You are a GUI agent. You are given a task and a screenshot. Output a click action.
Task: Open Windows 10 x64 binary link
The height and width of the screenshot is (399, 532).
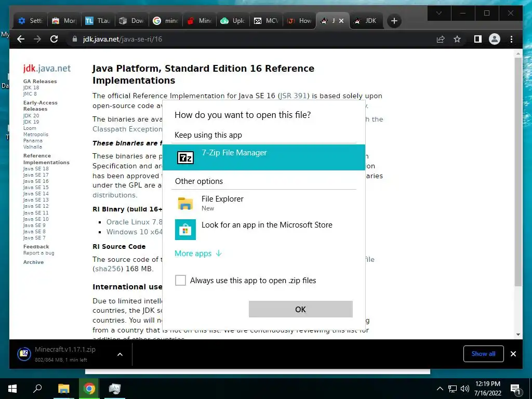click(x=135, y=232)
